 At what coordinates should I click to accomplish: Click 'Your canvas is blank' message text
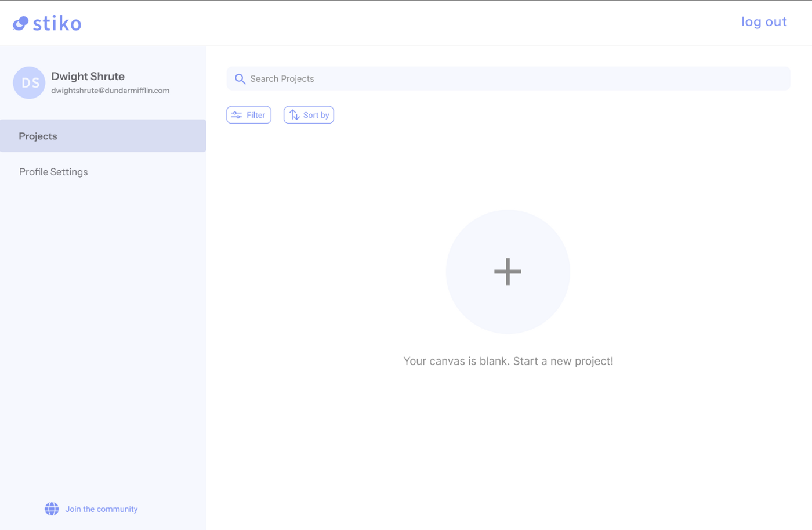[508, 361]
